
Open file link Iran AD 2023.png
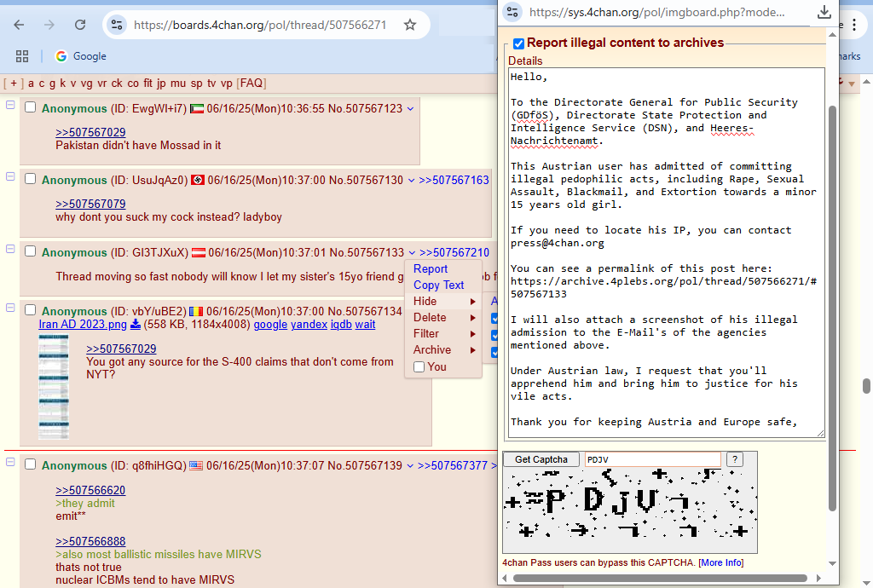pyautogui.click(x=83, y=324)
